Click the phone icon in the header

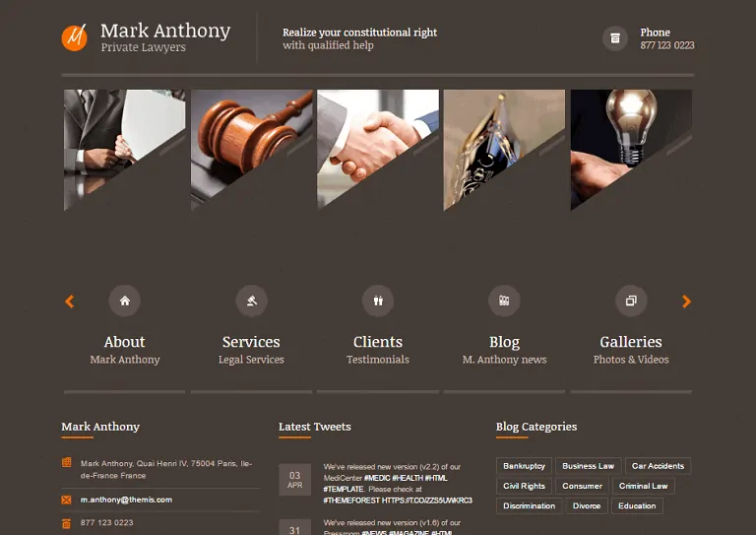pyautogui.click(x=614, y=38)
